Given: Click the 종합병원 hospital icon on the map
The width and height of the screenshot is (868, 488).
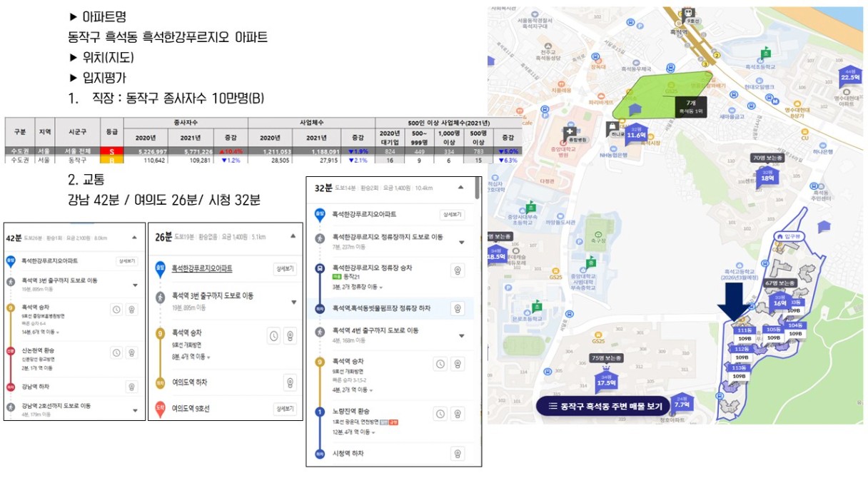Looking at the screenshot, I should [570, 133].
